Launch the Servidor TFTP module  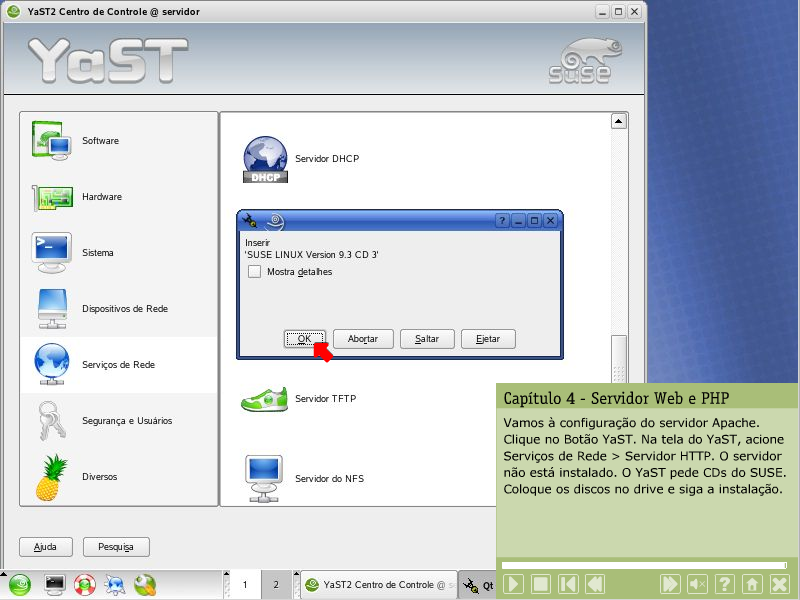(x=265, y=399)
